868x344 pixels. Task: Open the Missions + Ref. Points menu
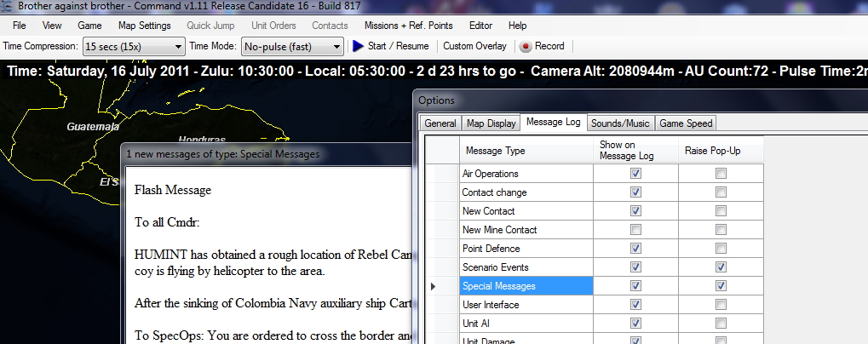(x=409, y=26)
